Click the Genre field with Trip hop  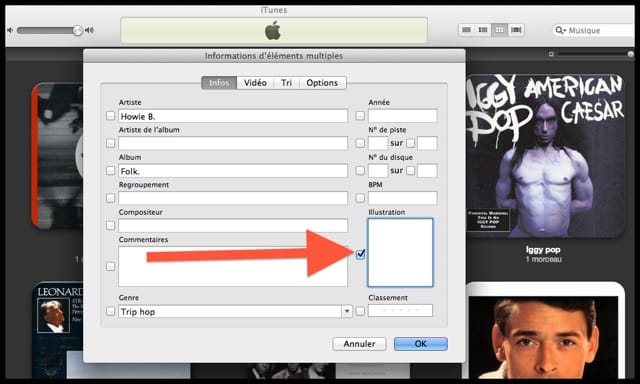[230, 311]
